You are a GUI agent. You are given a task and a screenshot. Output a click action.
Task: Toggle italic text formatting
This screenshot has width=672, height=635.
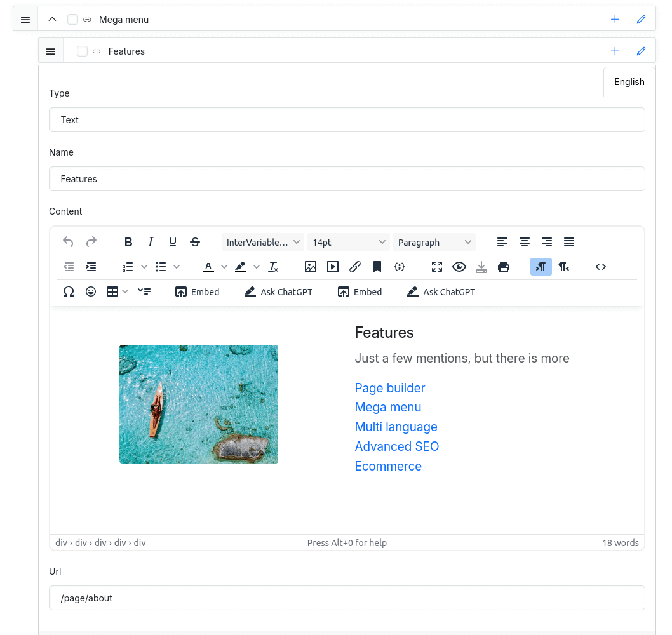[151, 242]
